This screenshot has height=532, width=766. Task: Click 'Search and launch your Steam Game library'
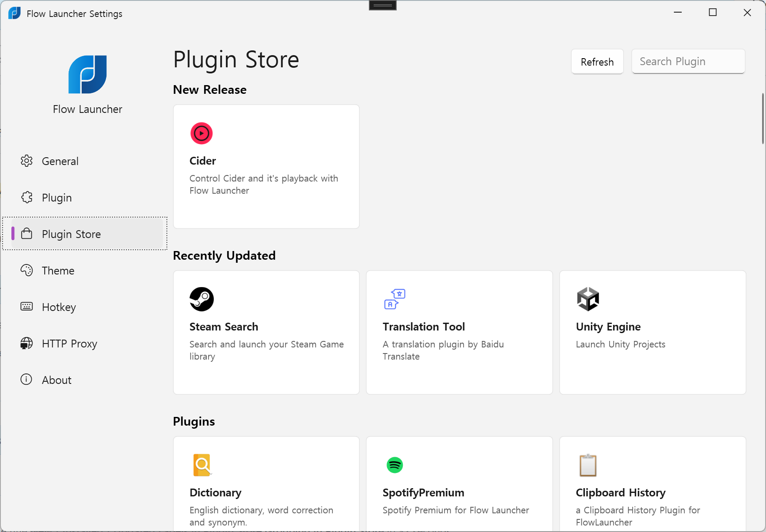click(267, 350)
